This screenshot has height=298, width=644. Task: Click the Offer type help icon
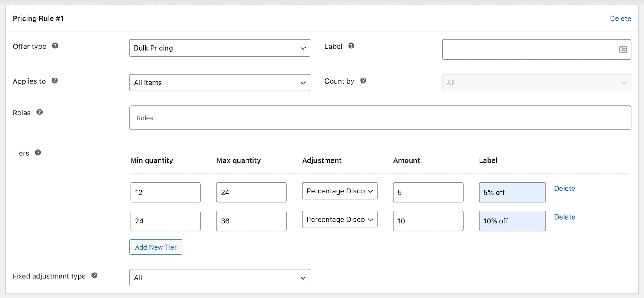(x=55, y=46)
